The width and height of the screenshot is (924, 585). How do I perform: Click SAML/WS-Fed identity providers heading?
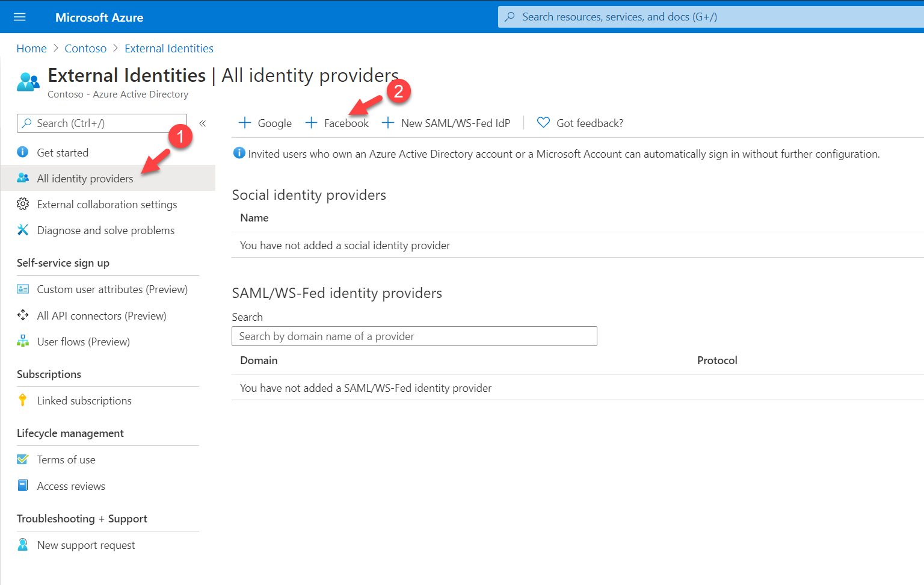[337, 293]
